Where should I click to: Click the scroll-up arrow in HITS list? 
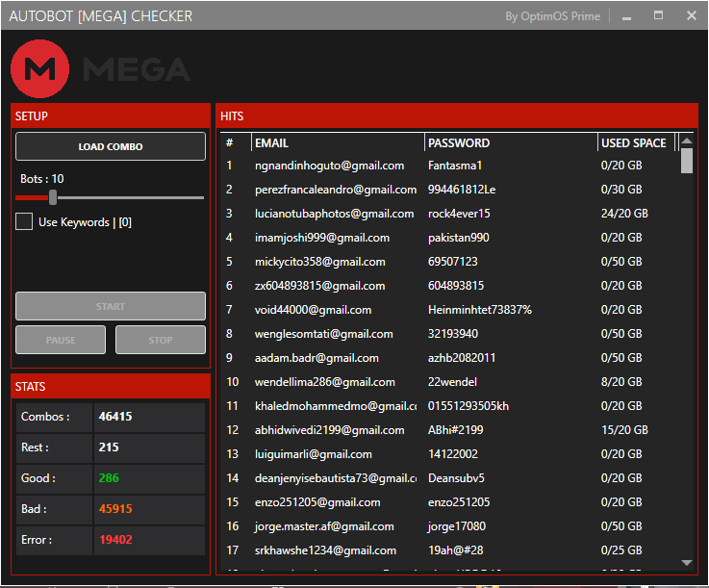click(687, 141)
